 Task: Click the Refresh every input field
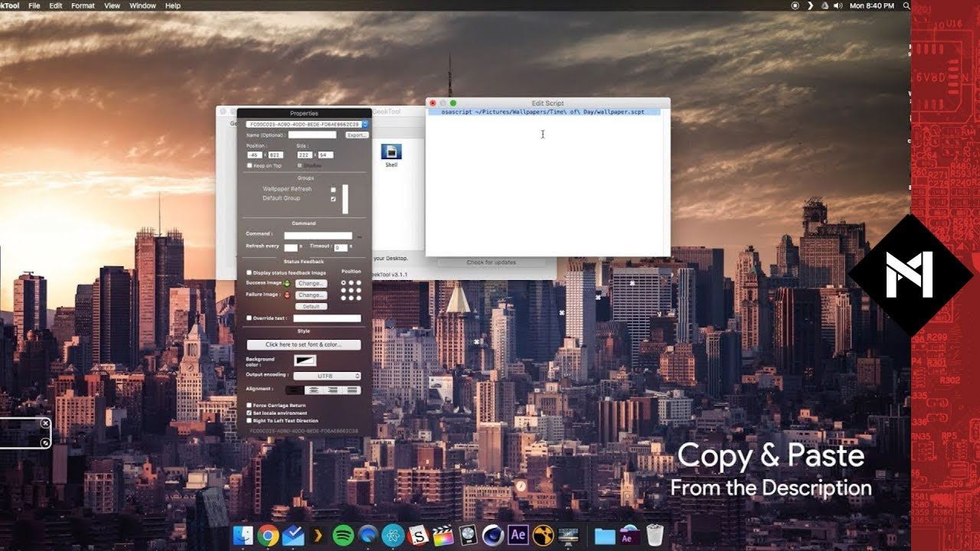(291, 247)
